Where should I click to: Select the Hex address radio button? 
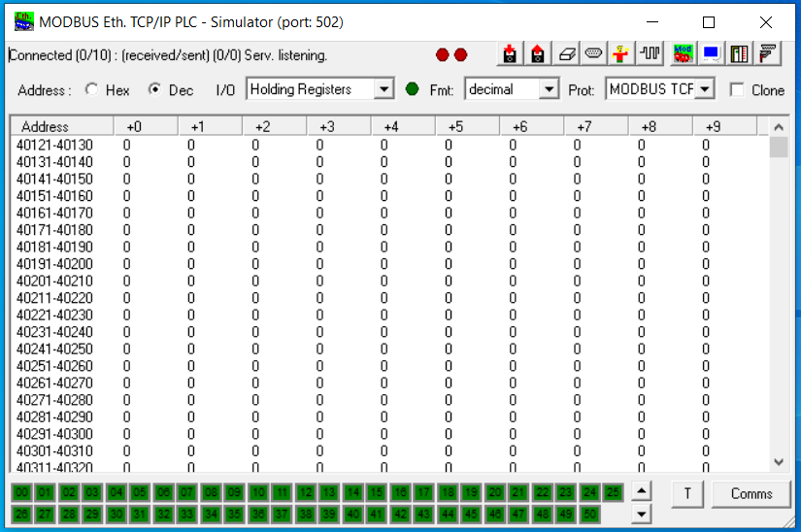(x=92, y=89)
